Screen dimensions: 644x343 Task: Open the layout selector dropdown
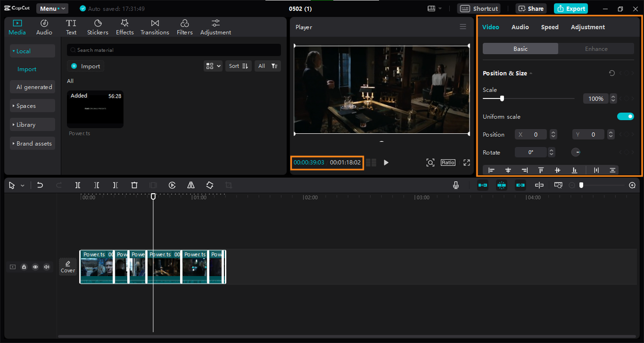pyautogui.click(x=435, y=9)
